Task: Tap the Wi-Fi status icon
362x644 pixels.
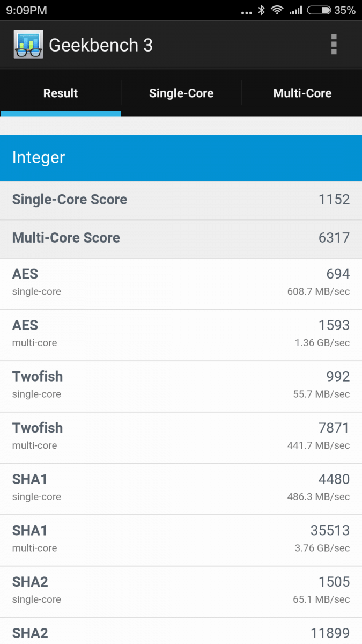Action: (277, 10)
